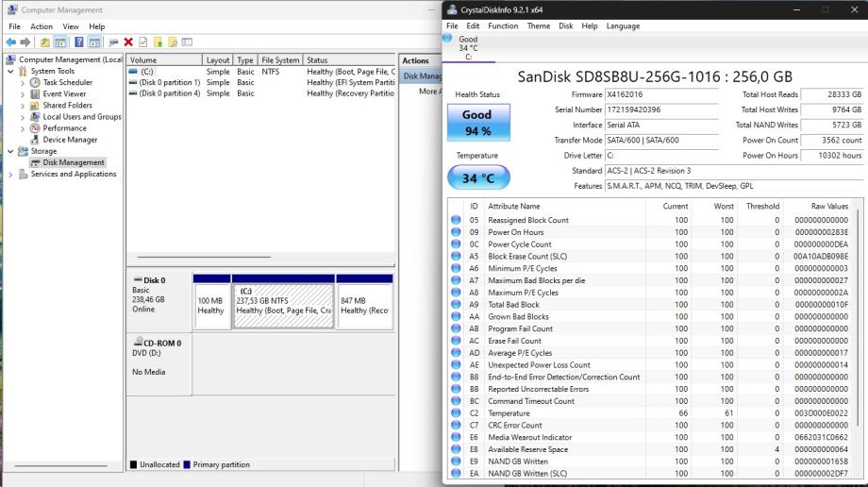868x487 pixels.
Task: Click the Device Manager icon in tree
Action: tap(35, 140)
